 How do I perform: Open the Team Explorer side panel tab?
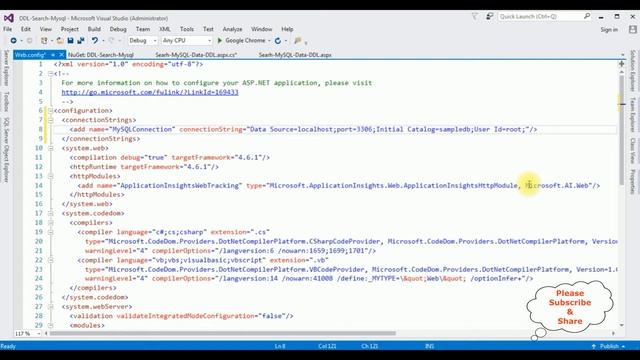pos(633,115)
